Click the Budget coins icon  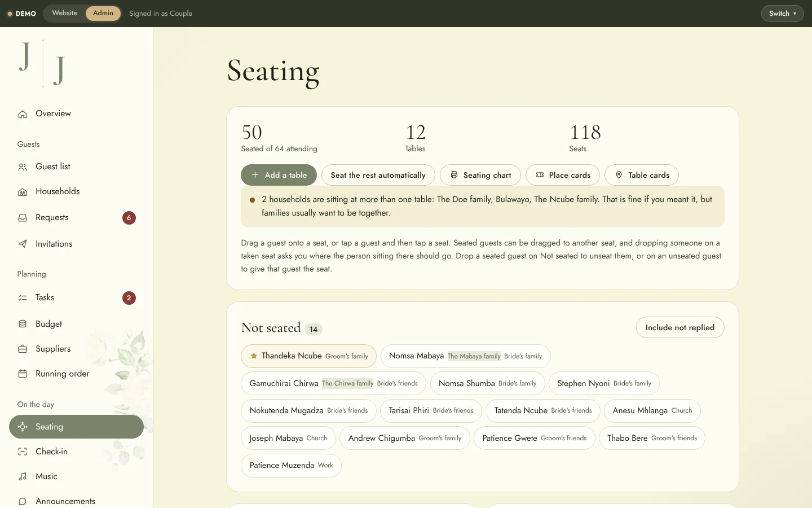[x=23, y=324]
